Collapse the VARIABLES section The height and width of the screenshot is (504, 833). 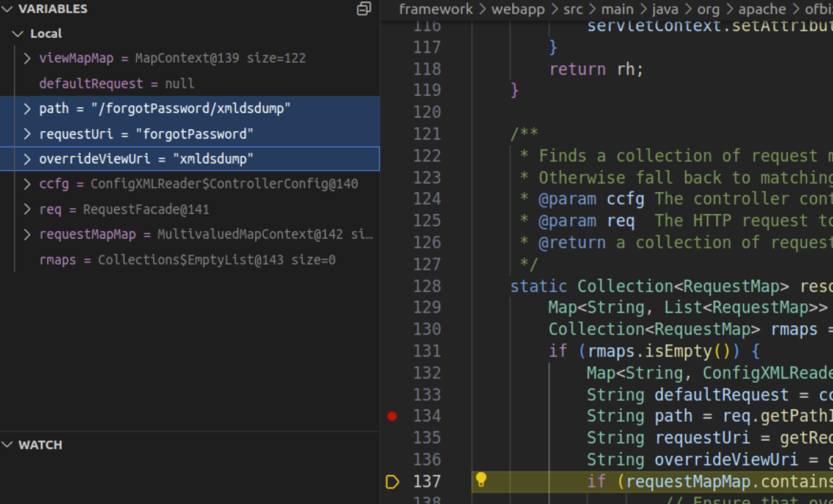pos(7,9)
